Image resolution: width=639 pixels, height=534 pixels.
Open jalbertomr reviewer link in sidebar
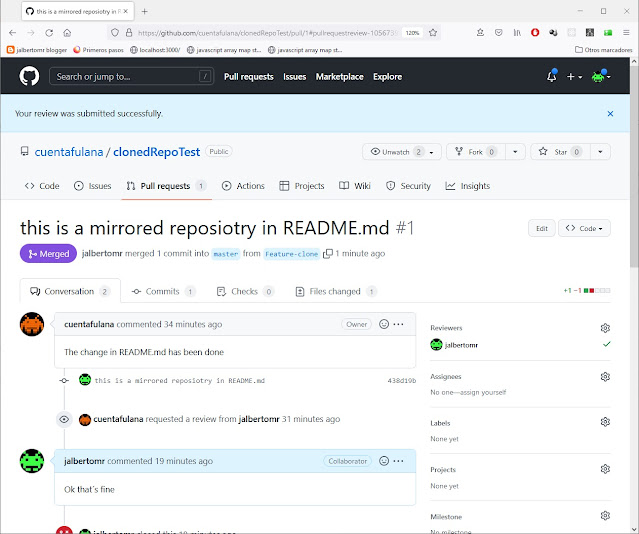461,345
